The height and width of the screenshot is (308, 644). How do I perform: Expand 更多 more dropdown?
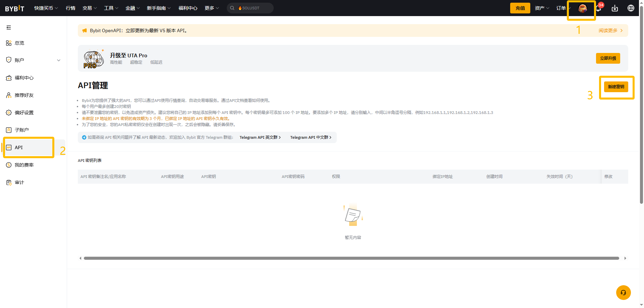pyautogui.click(x=212, y=8)
